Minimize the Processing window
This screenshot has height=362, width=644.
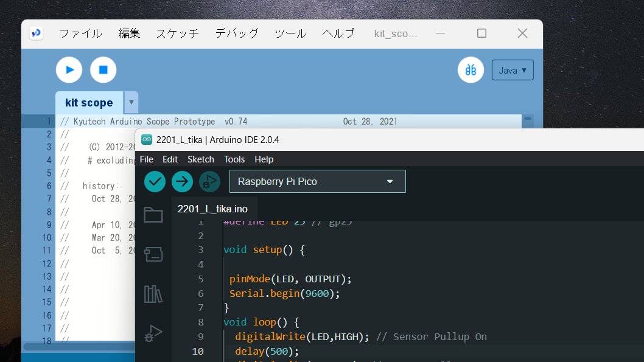440,33
